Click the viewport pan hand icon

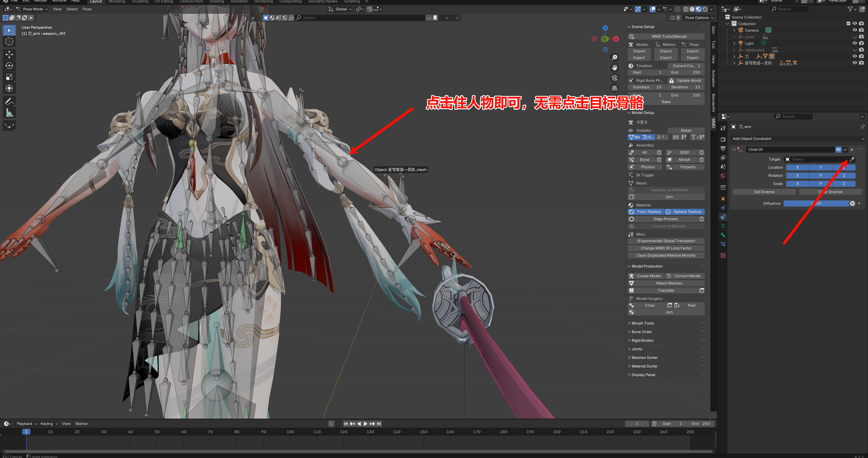point(615,68)
